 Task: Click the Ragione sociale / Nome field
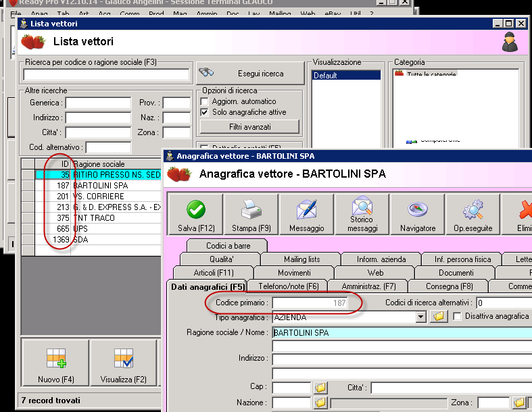[402, 333]
